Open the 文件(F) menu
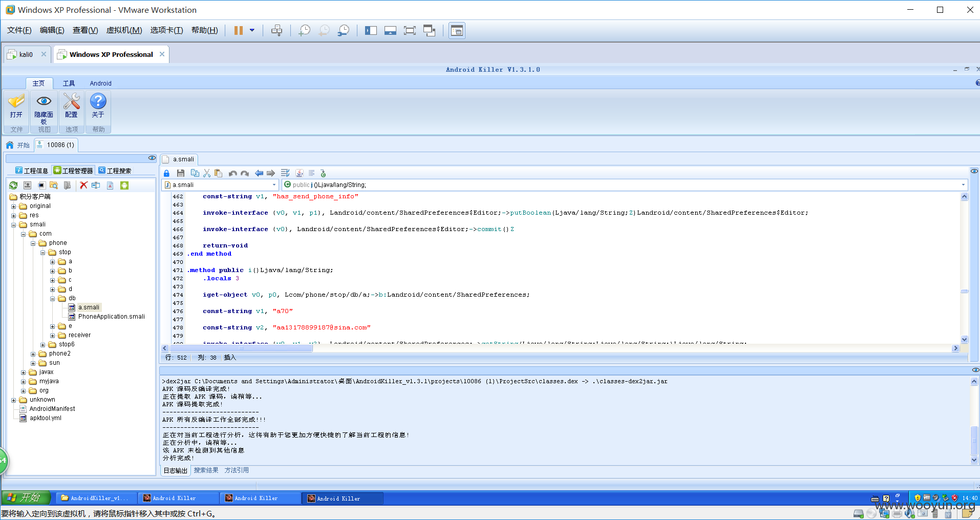 pyautogui.click(x=19, y=30)
